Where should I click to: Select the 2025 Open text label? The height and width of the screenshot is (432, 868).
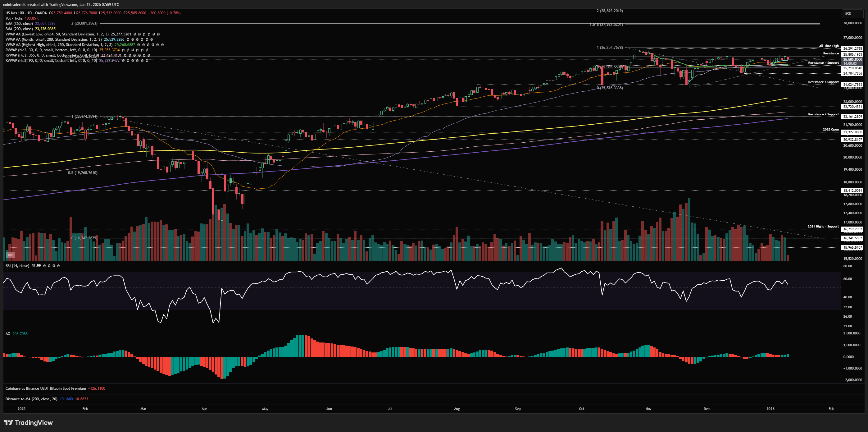(x=831, y=130)
